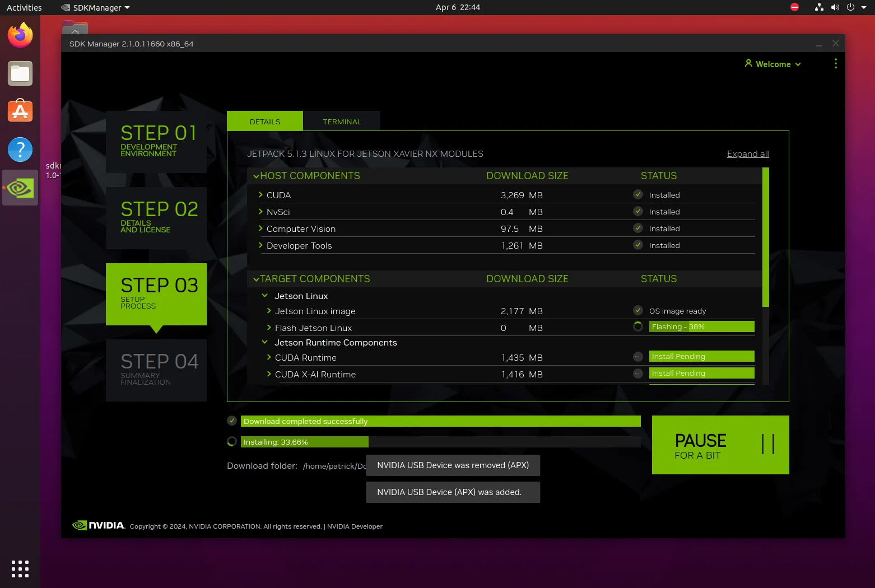Expand the CUDA Runtime row
The image size is (875, 588).
[x=269, y=357]
